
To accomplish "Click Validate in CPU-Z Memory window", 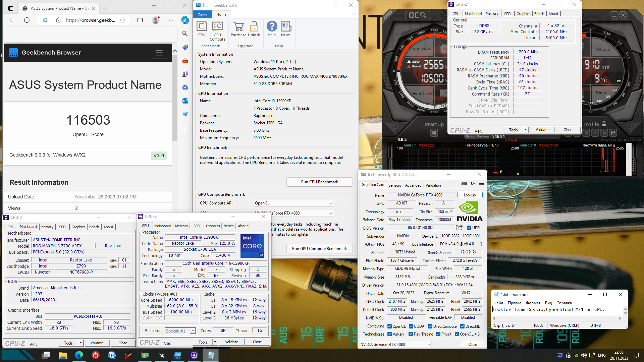I will pos(542,130).
